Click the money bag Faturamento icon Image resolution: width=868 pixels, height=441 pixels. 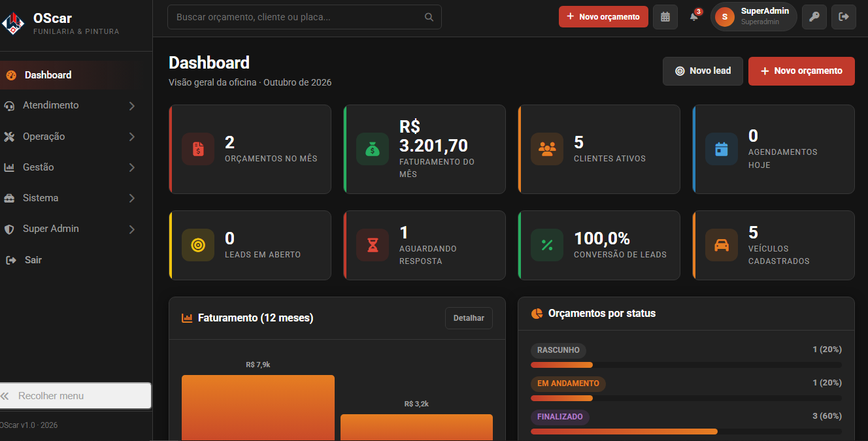(x=373, y=149)
